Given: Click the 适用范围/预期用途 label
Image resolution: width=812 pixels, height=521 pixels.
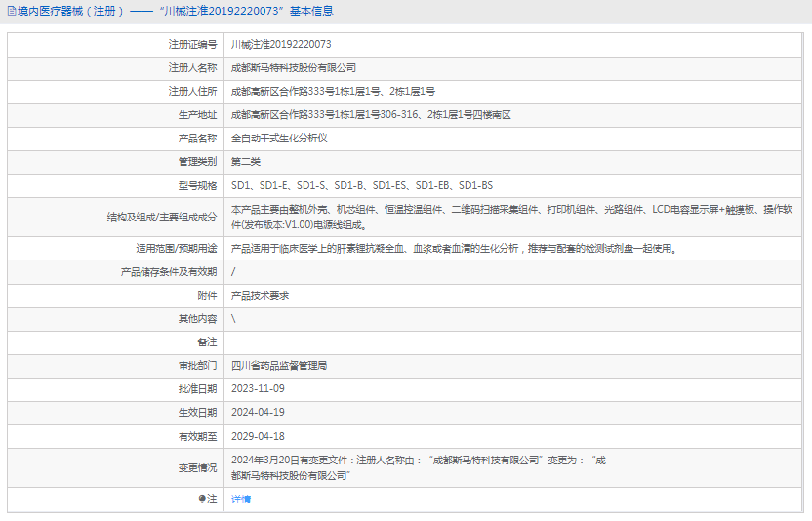Looking at the screenshot, I should click(177, 249).
